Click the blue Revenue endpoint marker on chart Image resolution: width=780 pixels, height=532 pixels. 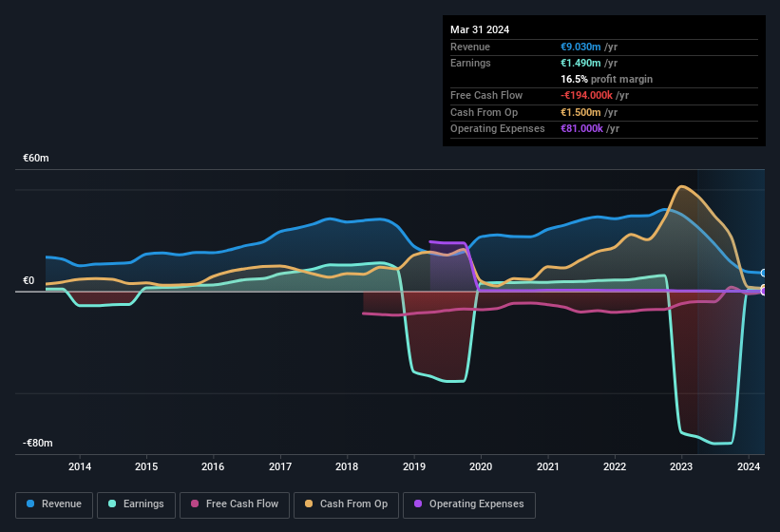[764, 273]
